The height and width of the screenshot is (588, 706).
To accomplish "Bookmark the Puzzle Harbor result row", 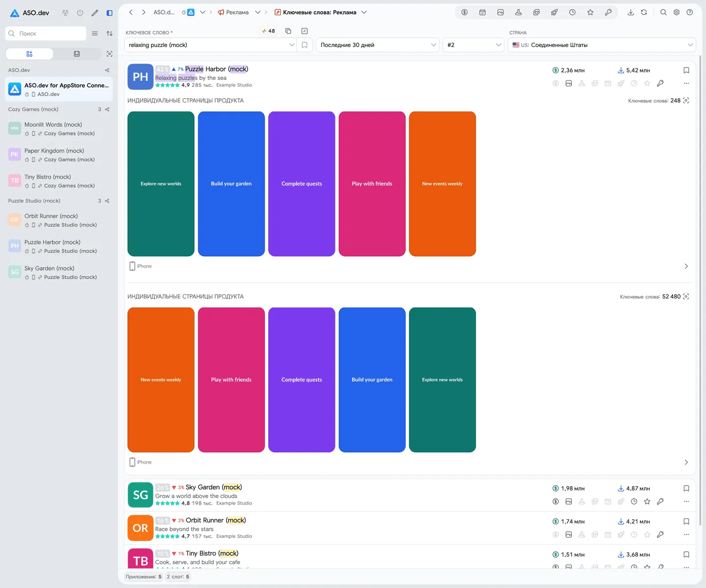I will 686,70.
